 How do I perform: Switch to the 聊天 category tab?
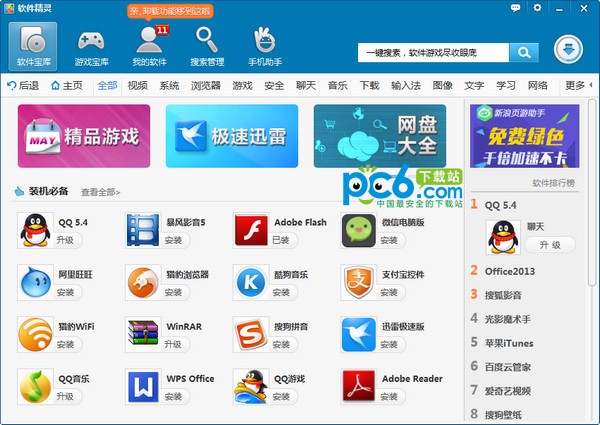[306, 85]
